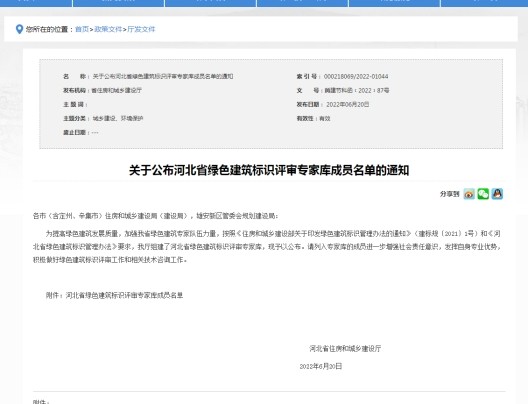Open 政策文件 breadcrumb link
The width and height of the screenshot is (528, 404).
(x=108, y=29)
